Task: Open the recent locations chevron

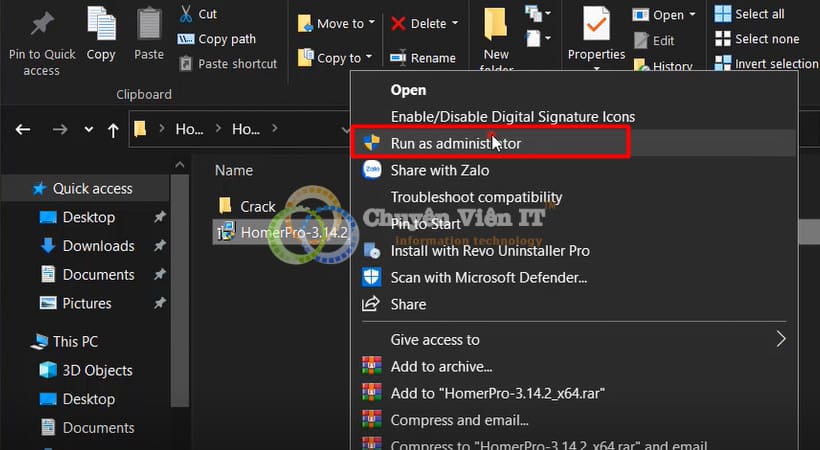Action: pyautogui.click(x=89, y=129)
